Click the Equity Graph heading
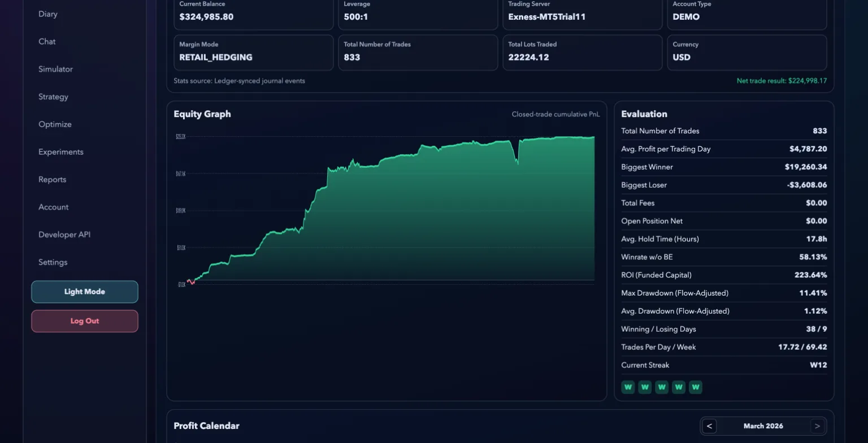Image resolution: width=868 pixels, height=443 pixels. coord(202,114)
